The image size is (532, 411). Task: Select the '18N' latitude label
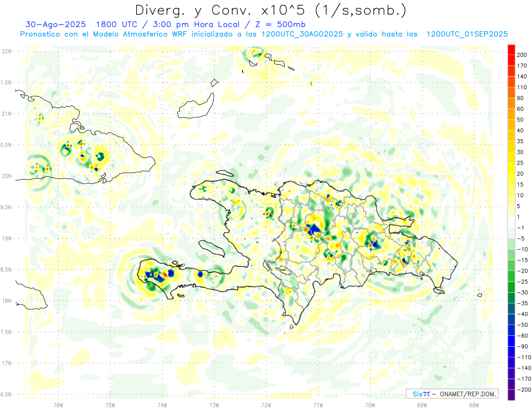[7, 301]
